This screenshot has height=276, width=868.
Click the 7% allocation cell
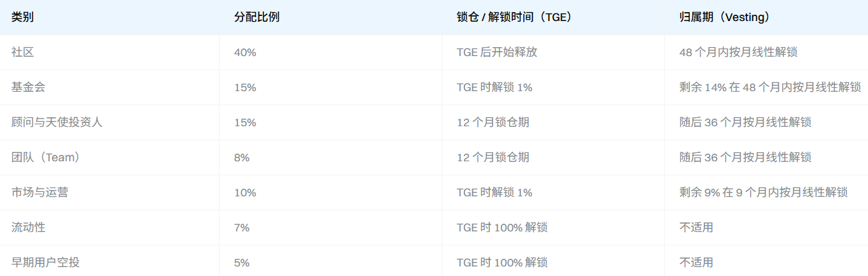(x=242, y=228)
